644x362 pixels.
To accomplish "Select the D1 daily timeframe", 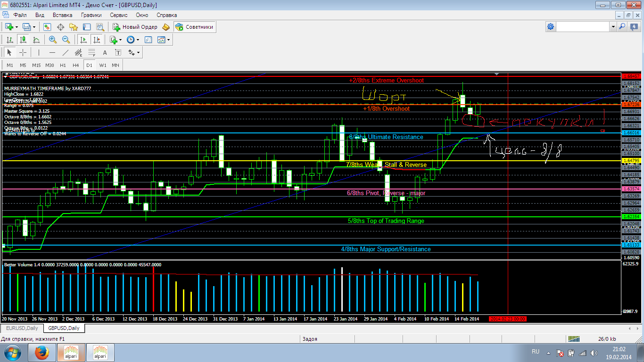I will click(89, 65).
